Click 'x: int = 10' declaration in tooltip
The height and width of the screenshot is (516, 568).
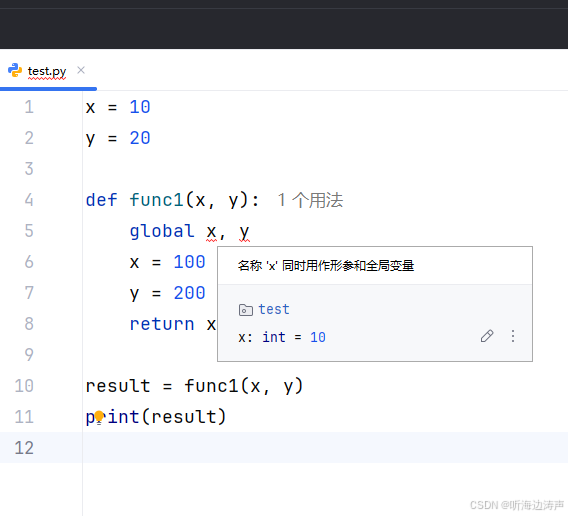pos(281,337)
